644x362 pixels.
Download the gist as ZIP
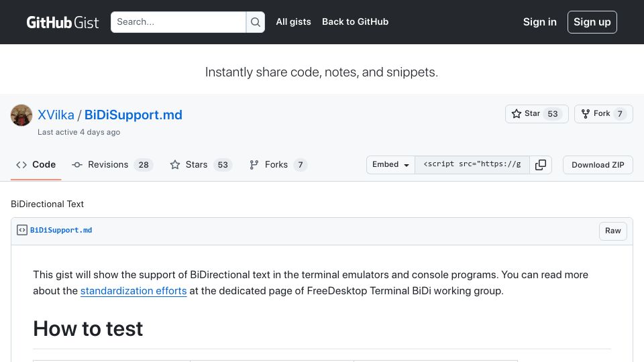click(598, 165)
